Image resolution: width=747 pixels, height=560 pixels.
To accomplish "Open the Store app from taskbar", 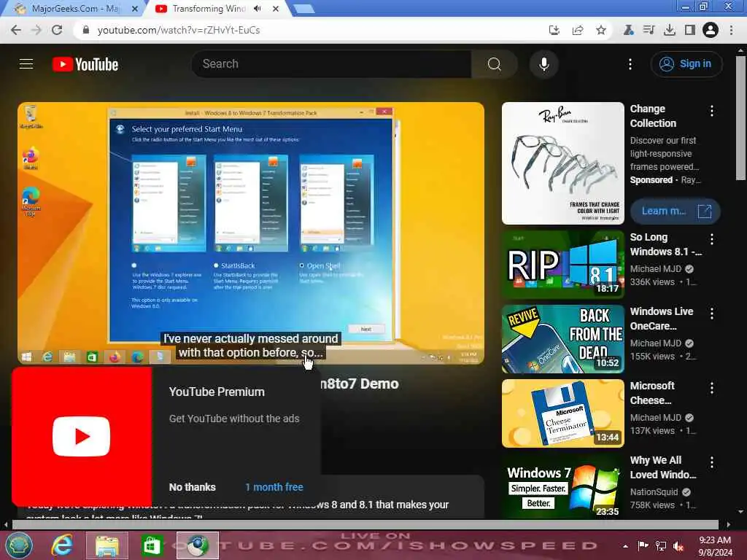I will [x=152, y=545].
